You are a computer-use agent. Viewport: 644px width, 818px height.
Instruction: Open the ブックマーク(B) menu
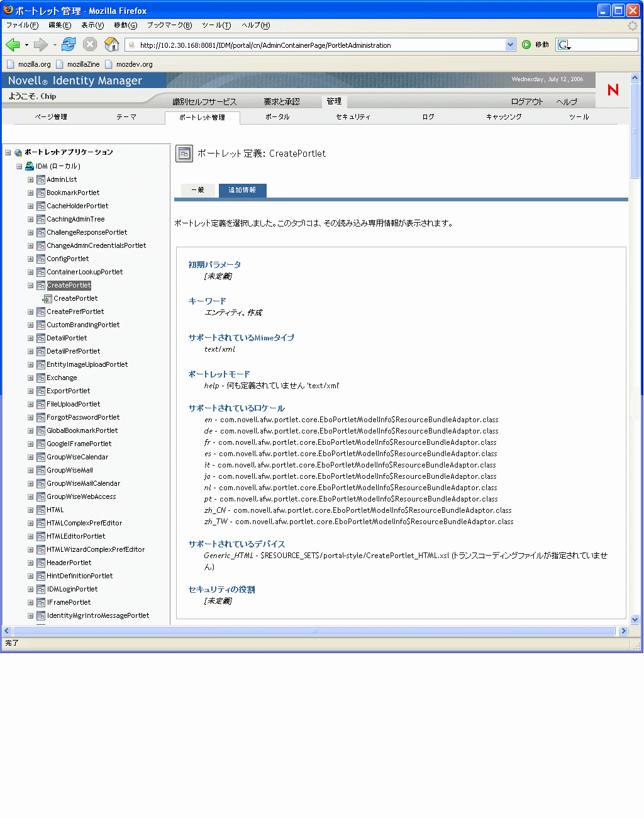(169, 25)
